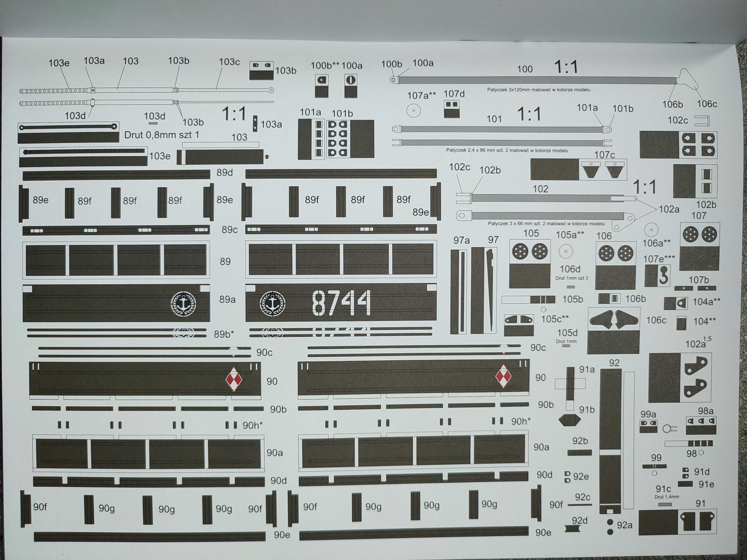The image size is (747, 560).
Task: Click the label 97a
Action: point(461,240)
